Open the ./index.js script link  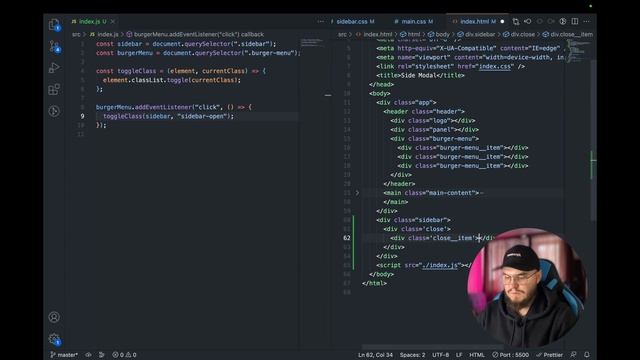[x=440, y=265]
